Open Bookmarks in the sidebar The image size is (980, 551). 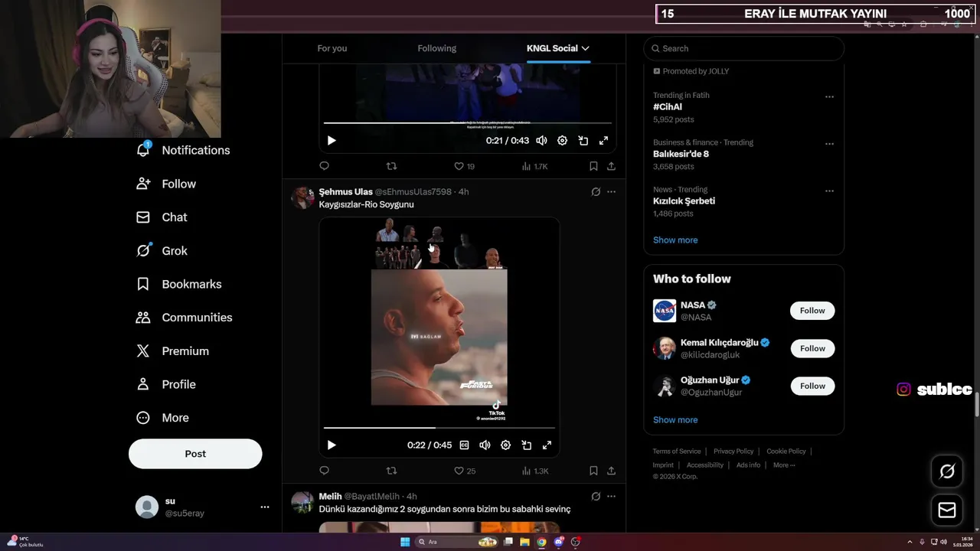[x=179, y=284]
